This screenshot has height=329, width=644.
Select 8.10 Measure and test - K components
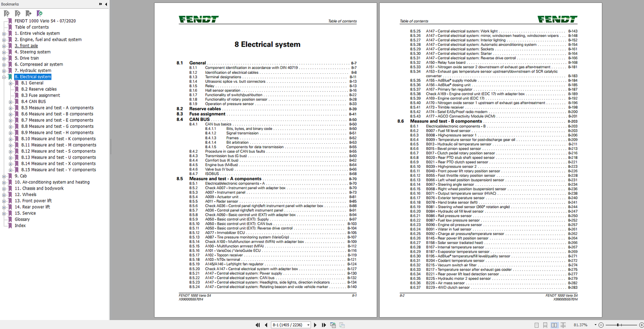pos(58,139)
